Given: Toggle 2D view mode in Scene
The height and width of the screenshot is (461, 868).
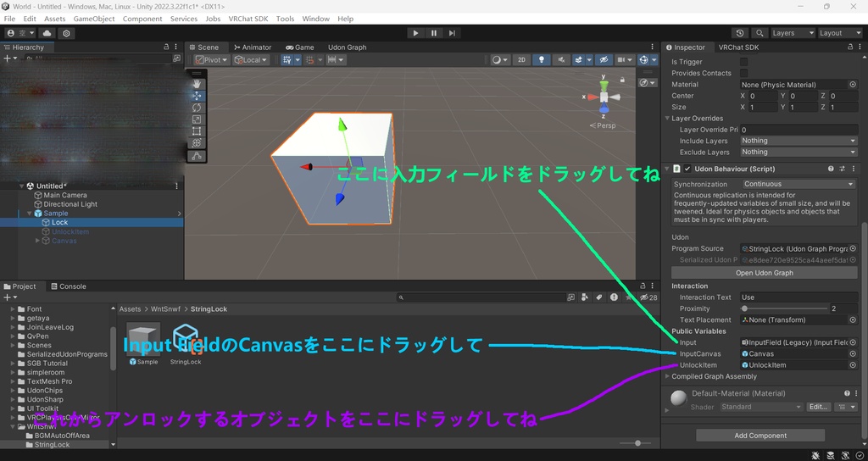Looking at the screenshot, I should [x=521, y=60].
